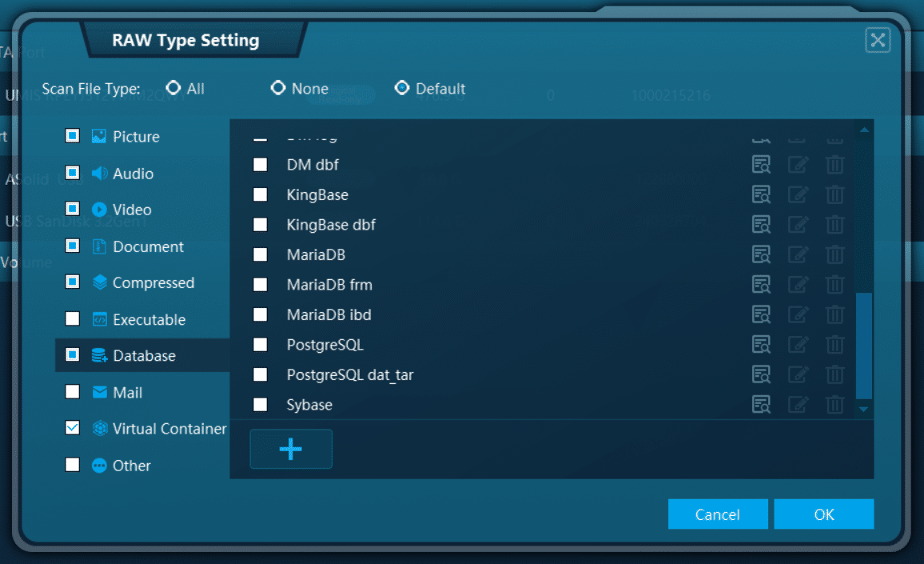
Task: Open the Video category list
Action: pos(132,210)
